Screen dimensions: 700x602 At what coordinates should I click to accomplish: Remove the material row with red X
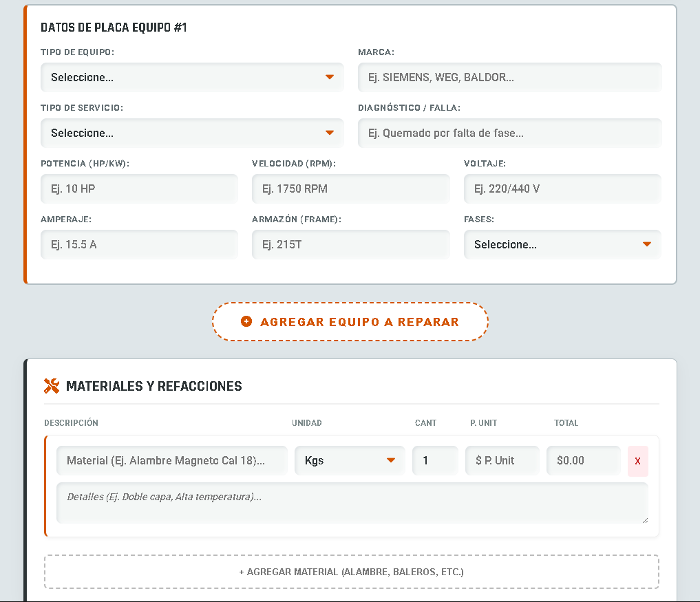tap(637, 461)
